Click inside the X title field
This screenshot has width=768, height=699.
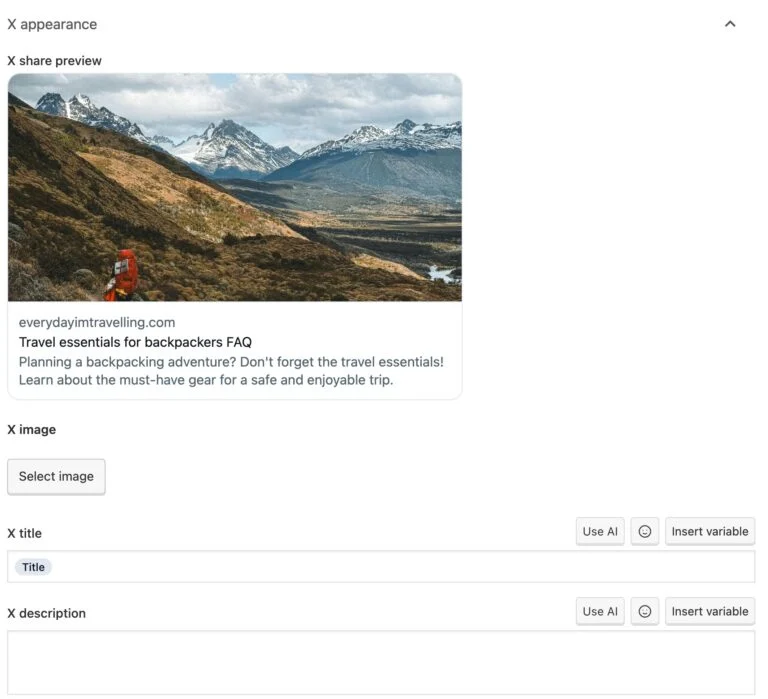click(x=400, y=567)
